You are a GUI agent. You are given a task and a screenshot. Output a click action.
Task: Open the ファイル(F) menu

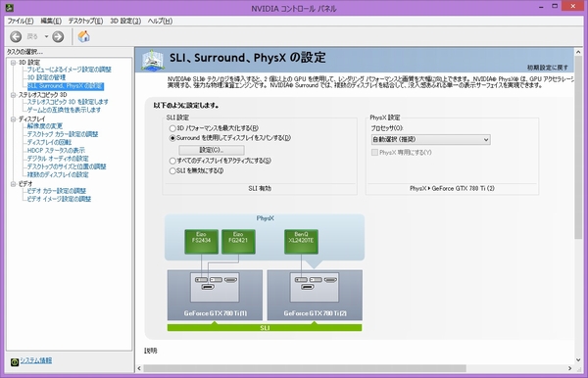click(x=21, y=21)
